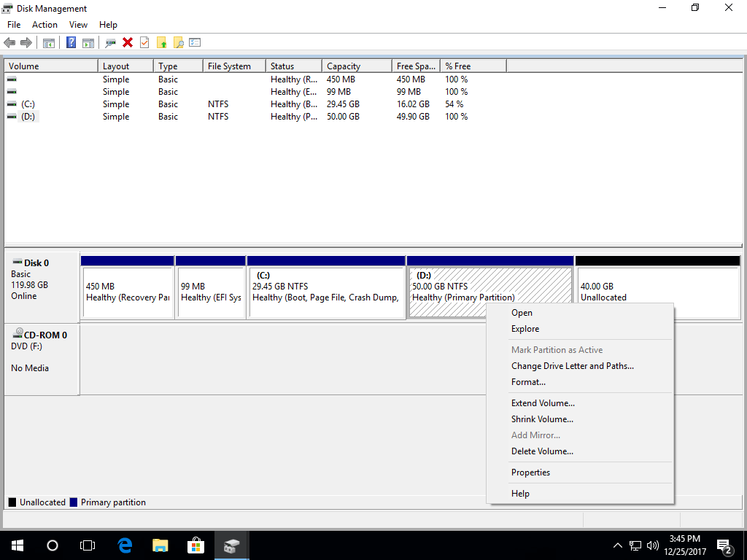Choose Shrink Volume from the context menu
Image resolution: width=747 pixels, height=560 pixels.
click(542, 419)
